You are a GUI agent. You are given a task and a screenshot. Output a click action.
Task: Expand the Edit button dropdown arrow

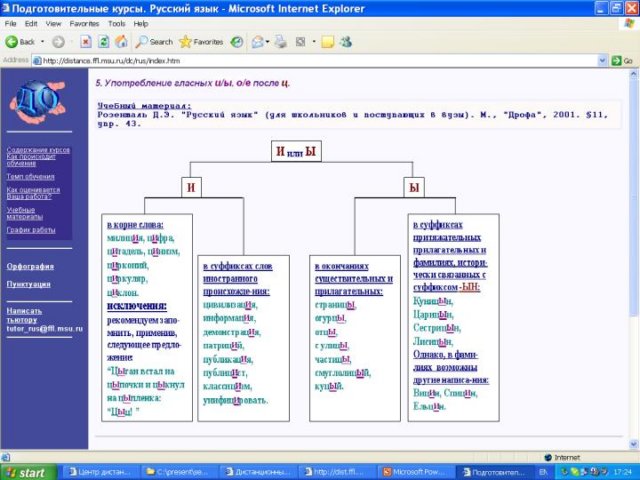coord(314,42)
